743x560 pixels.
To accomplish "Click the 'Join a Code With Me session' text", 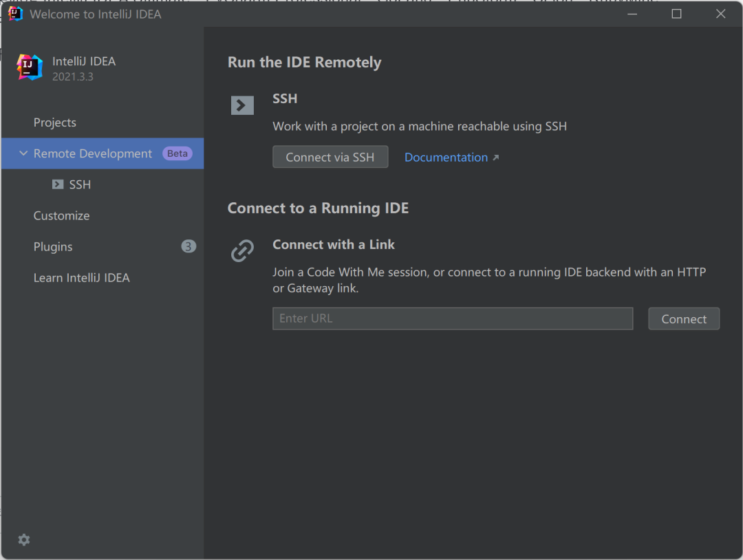I will coord(489,280).
